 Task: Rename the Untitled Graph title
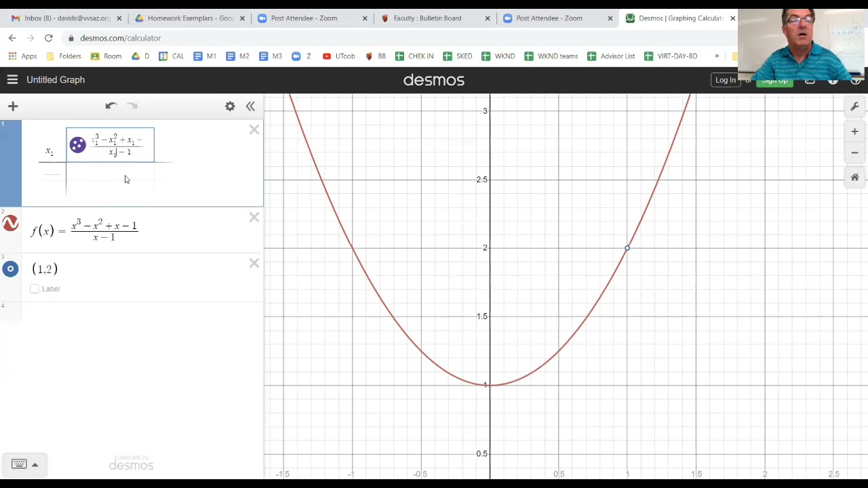(56, 80)
